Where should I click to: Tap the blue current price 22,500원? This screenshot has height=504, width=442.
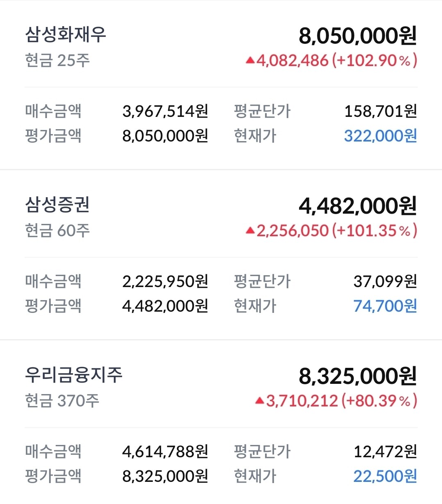(x=385, y=476)
